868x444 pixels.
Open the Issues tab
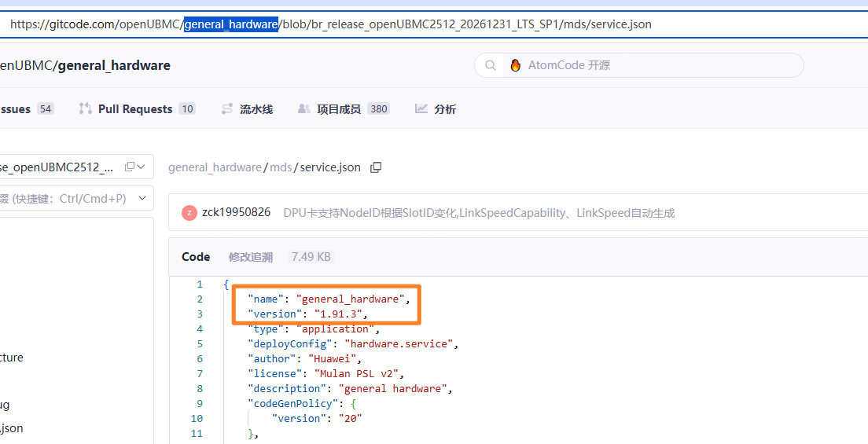coord(16,109)
